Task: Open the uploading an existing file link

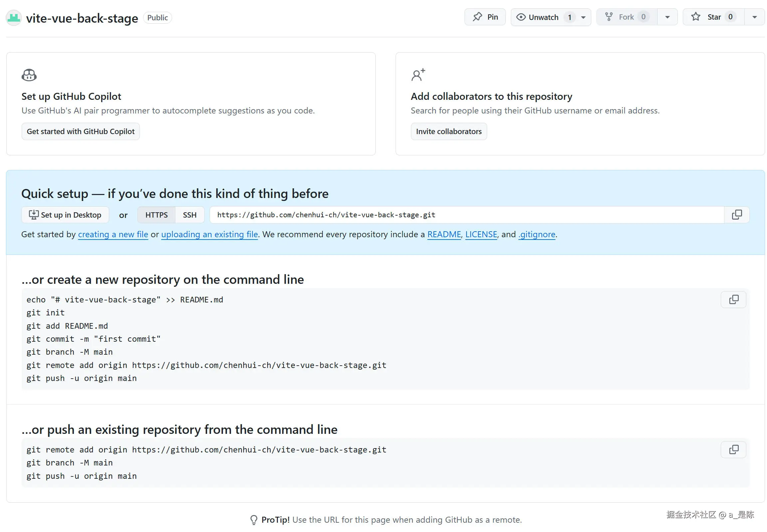Action: coord(209,234)
